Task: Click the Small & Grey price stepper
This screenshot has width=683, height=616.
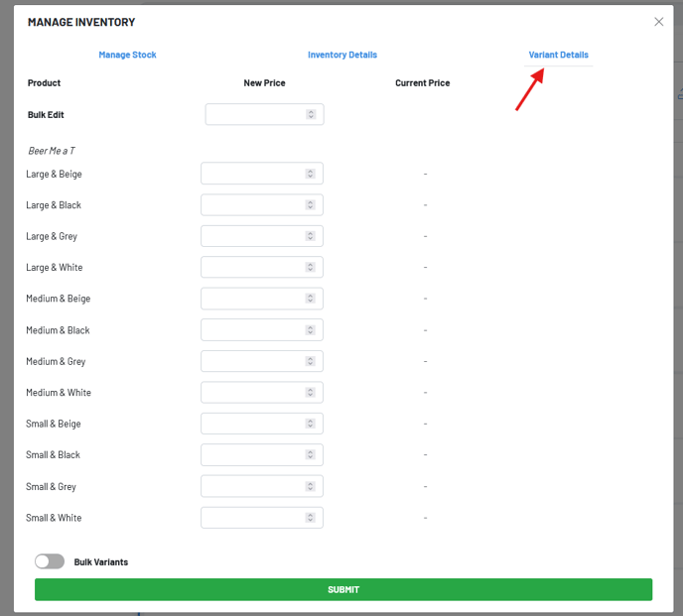Action: (x=310, y=486)
